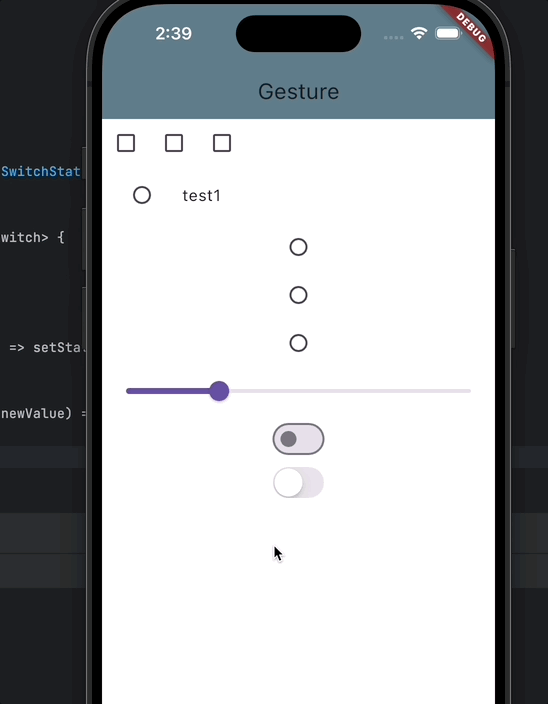Click SwitchStat text in code editor

pyautogui.click(x=40, y=172)
